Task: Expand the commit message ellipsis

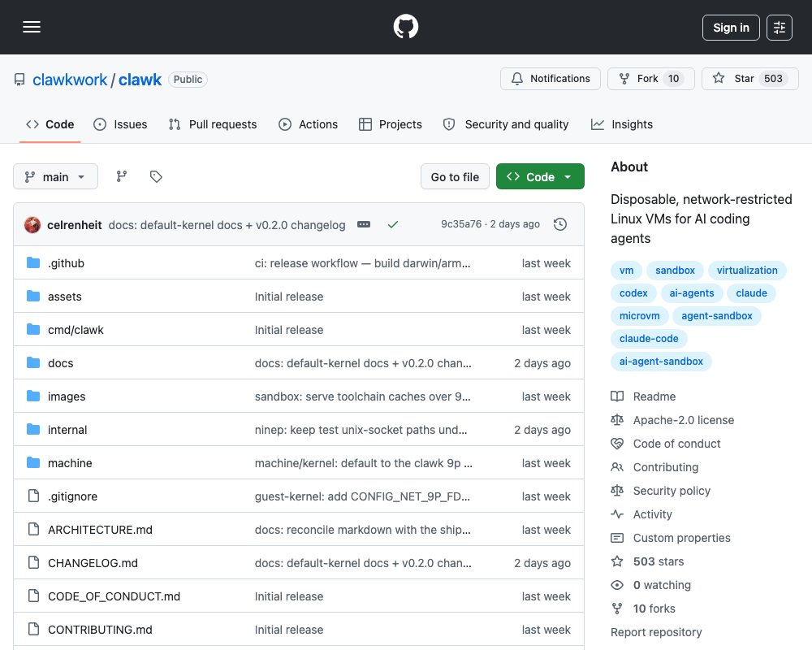Action: coord(364,224)
